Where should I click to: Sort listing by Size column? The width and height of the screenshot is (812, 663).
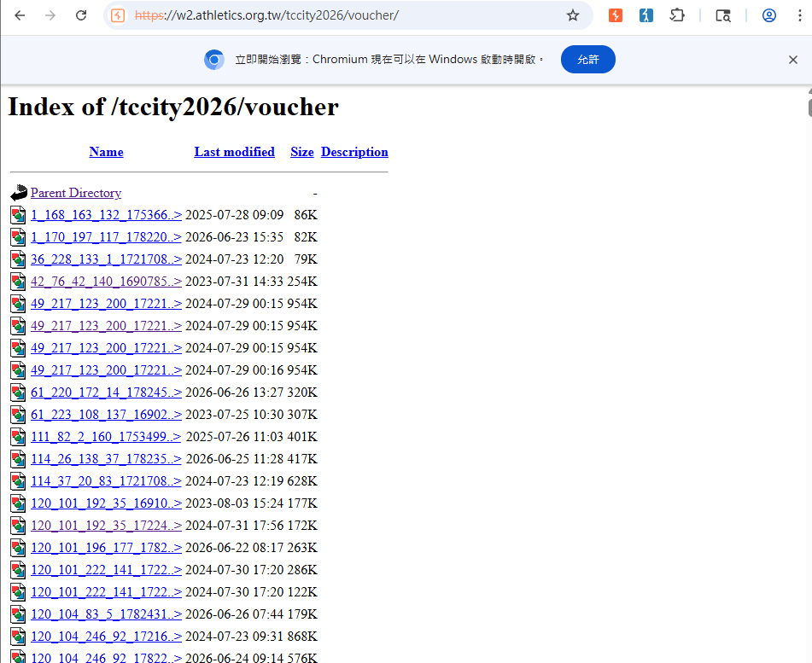(x=302, y=152)
